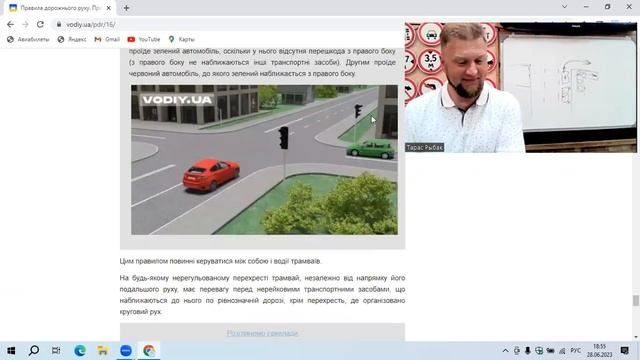Switch to Zoom app on the taskbar

point(126,350)
